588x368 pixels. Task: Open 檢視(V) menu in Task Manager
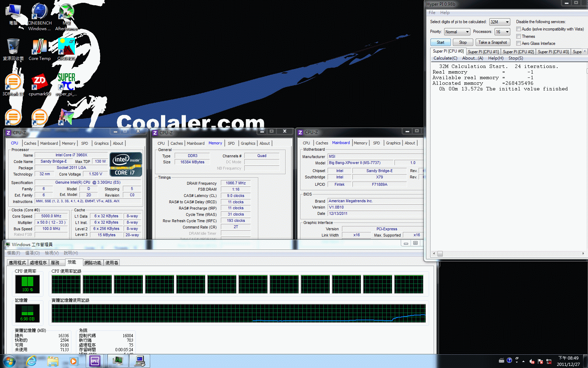(52, 253)
